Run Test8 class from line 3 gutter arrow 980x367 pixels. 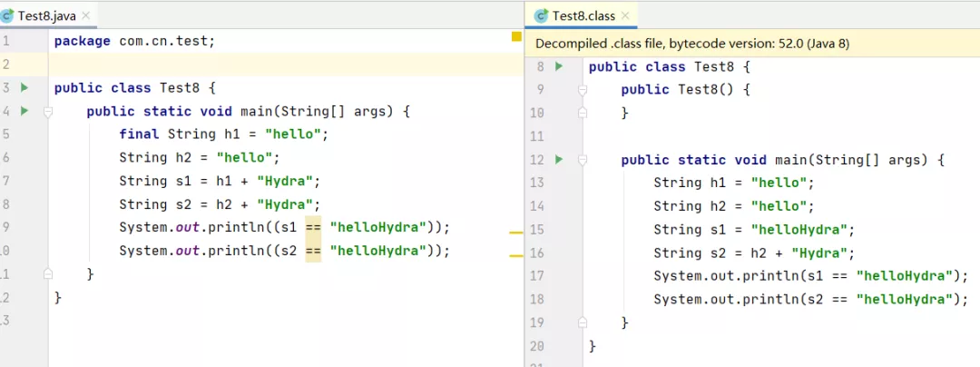pos(24,87)
